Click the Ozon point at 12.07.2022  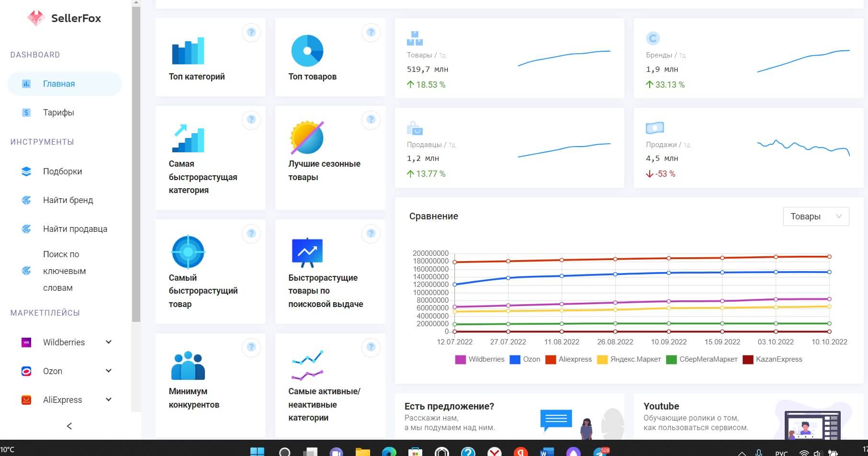click(455, 285)
